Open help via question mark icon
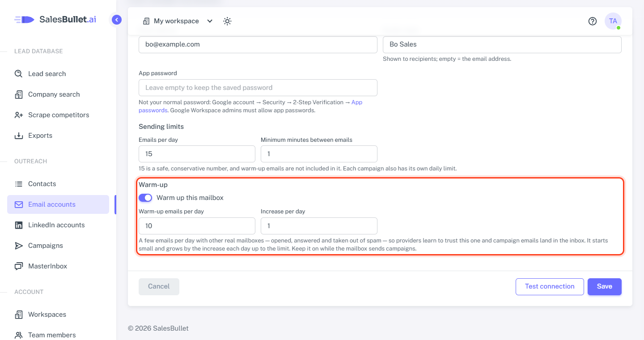 click(x=593, y=21)
